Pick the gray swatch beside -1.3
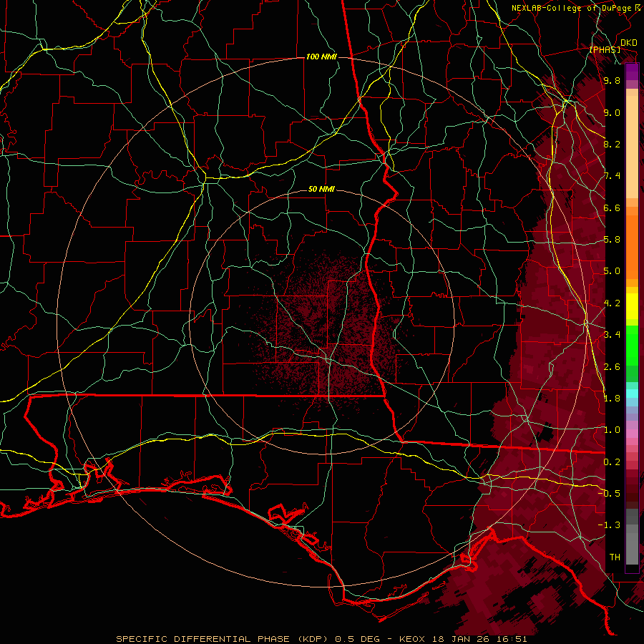Screen dimensions: 644x644 click(632, 529)
